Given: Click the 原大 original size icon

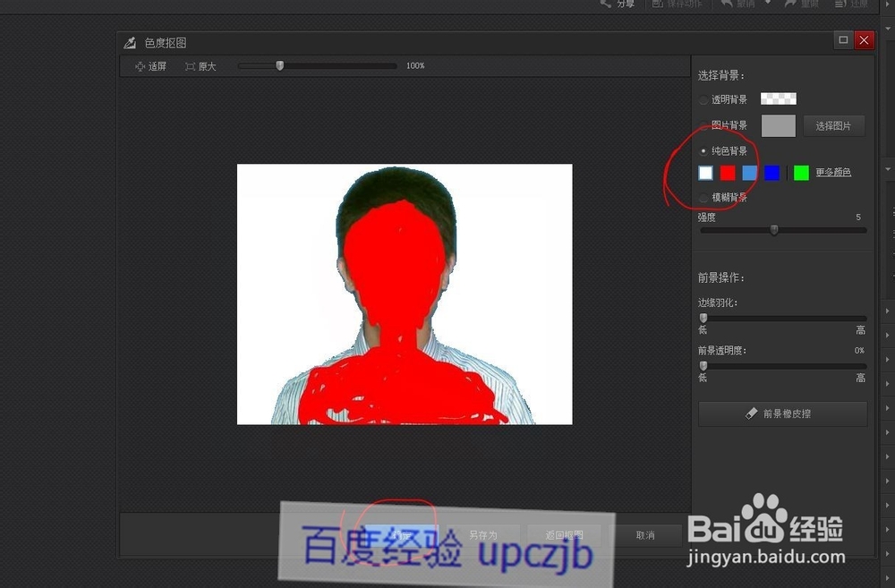Looking at the screenshot, I should [x=190, y=67].
